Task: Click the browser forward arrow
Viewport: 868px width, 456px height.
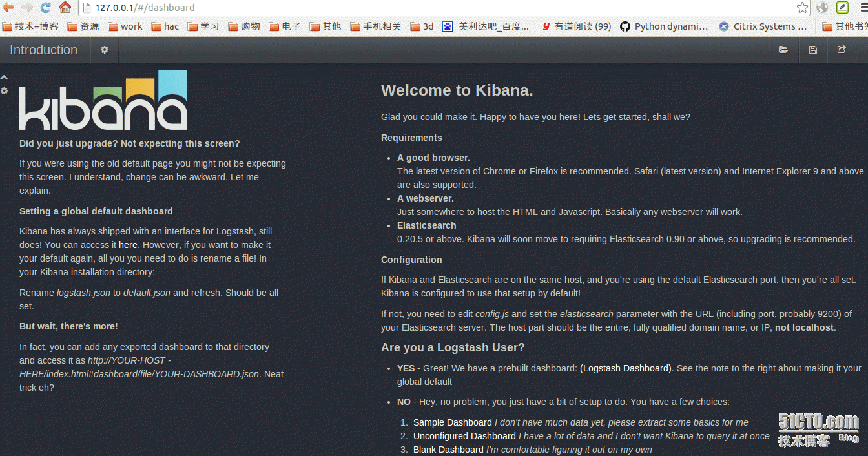Action: click(x=27, y=8)
